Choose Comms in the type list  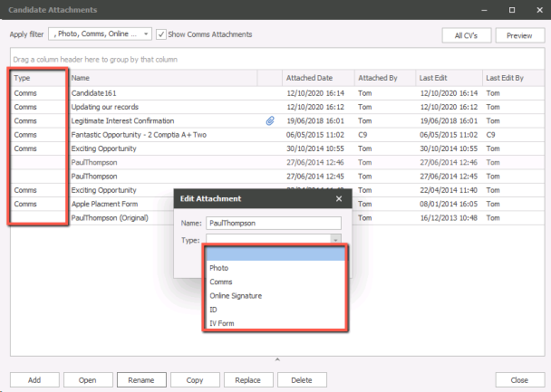[x=222, y=282]
